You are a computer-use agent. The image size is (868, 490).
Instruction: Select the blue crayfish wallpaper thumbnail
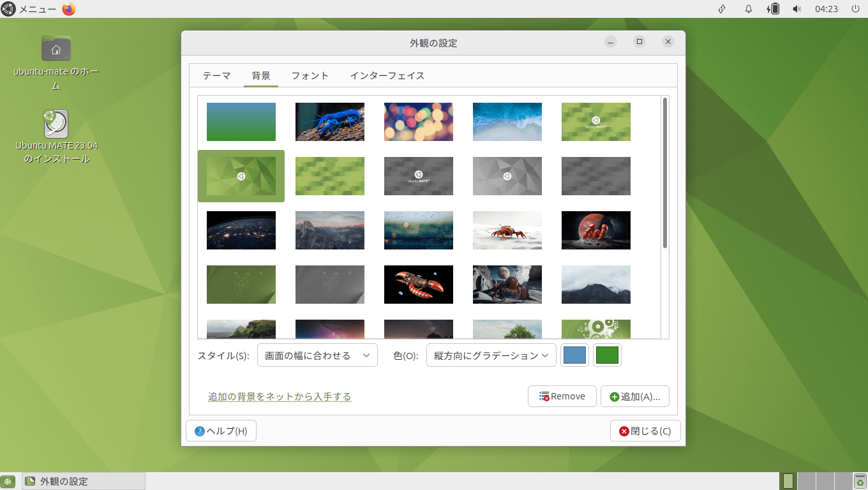point(330,122)
